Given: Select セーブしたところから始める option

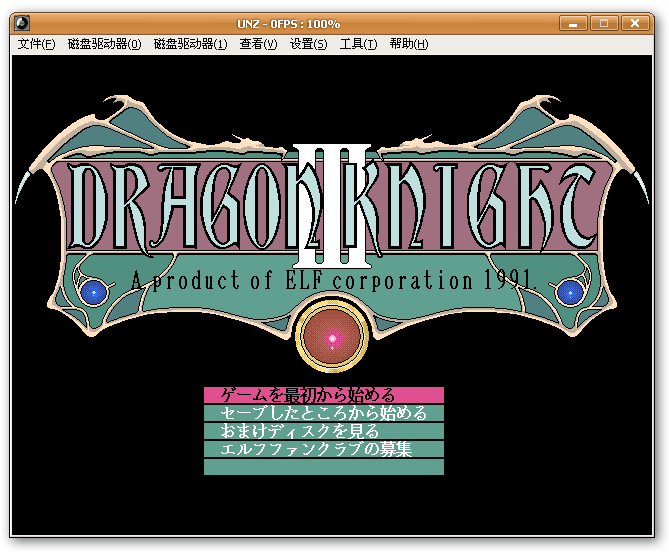Looking at the screenshot, I should pyautogui.click(x=324, y=413).
